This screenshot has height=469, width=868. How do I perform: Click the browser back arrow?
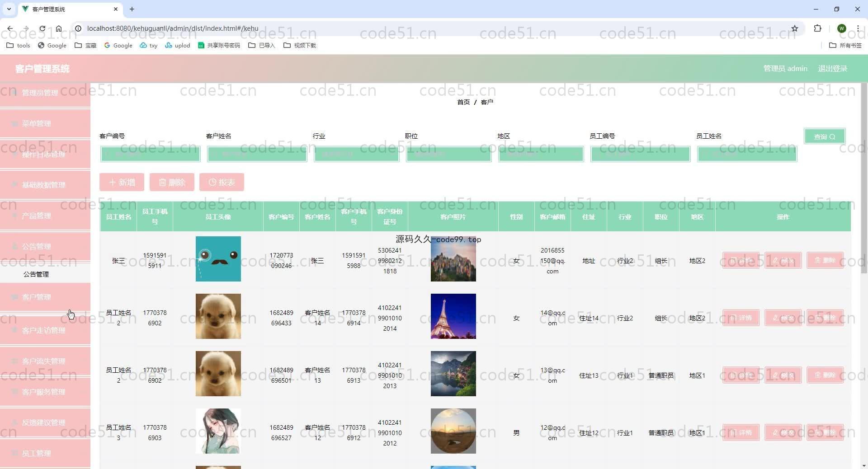pos(10,28)
